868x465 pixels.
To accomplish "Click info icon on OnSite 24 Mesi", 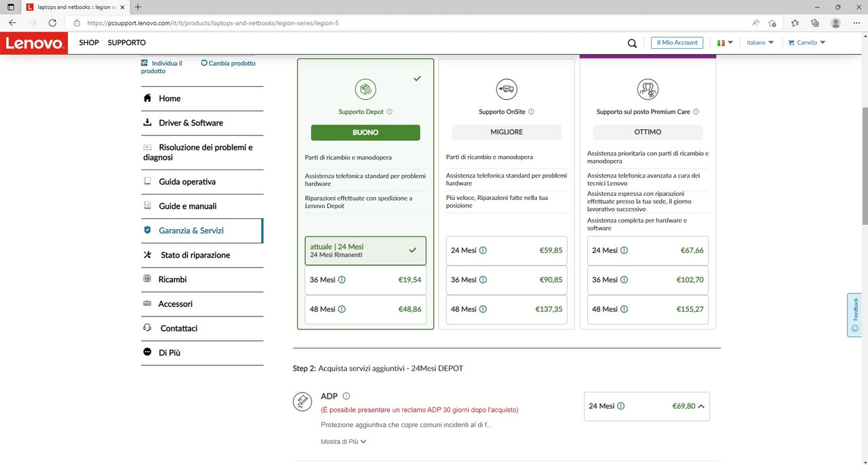I will [x=483, y=251].
